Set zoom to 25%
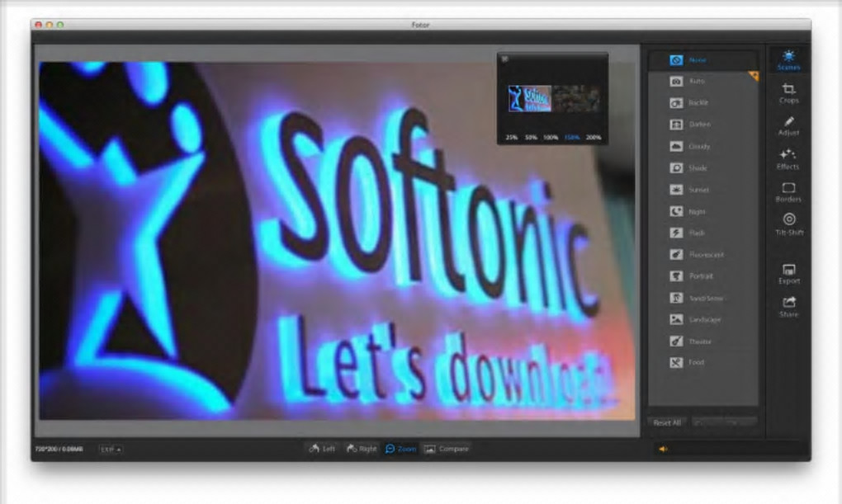 click(511, 138)
